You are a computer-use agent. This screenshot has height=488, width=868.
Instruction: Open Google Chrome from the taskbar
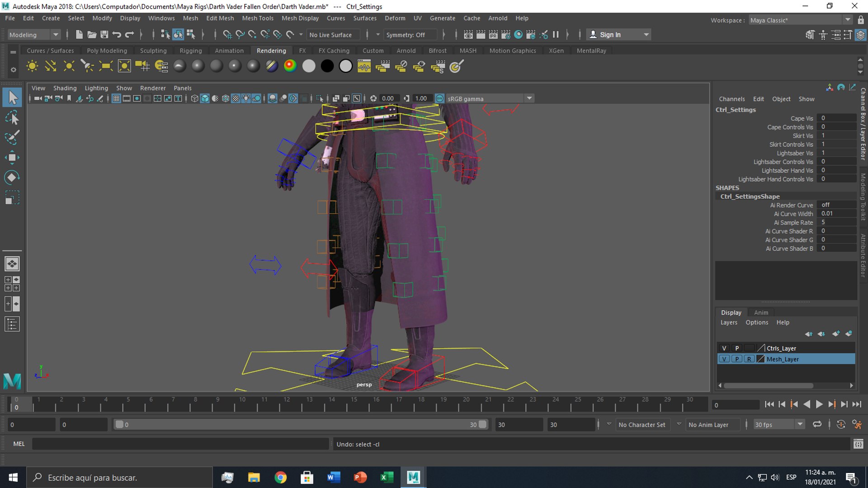click(x=280, y=477)
